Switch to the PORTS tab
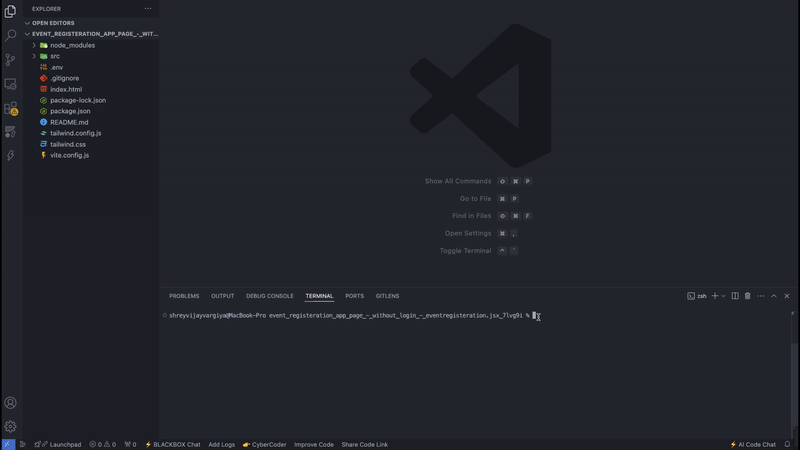 click(x=355, y=296)
